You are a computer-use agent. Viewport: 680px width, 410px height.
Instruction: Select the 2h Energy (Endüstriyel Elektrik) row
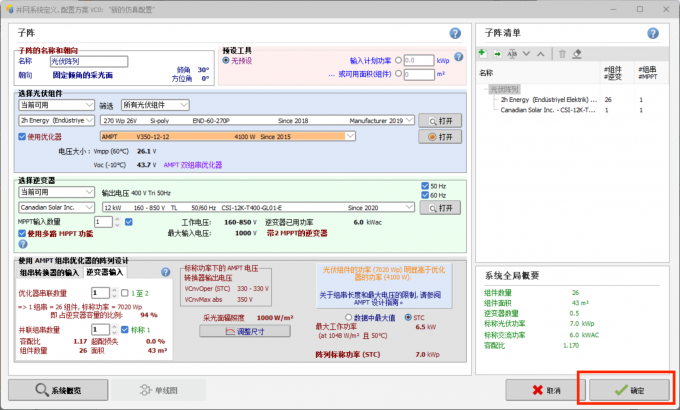coord(549,100)
